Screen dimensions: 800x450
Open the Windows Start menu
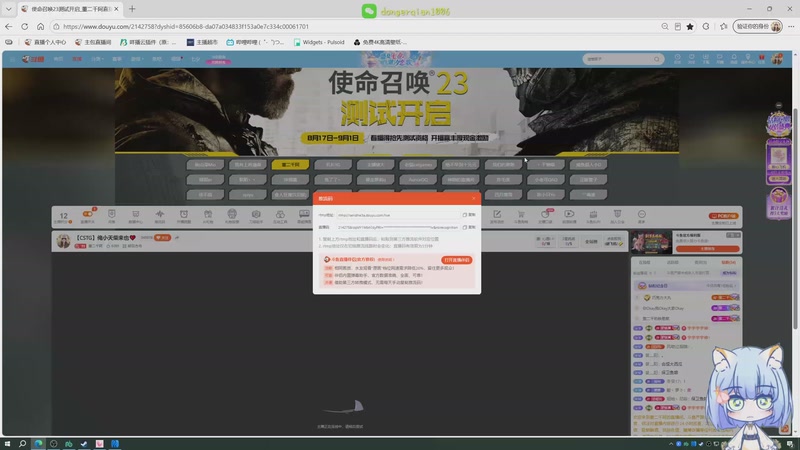[7, 444]
